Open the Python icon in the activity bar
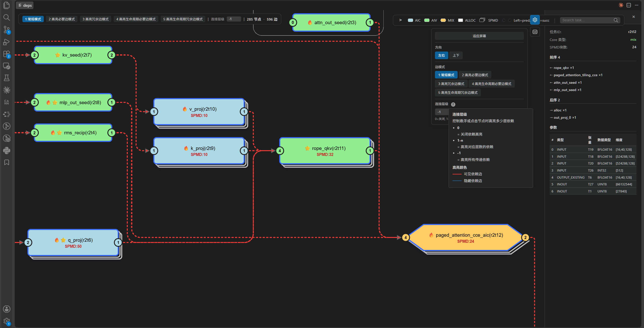 tap(7, 150)
